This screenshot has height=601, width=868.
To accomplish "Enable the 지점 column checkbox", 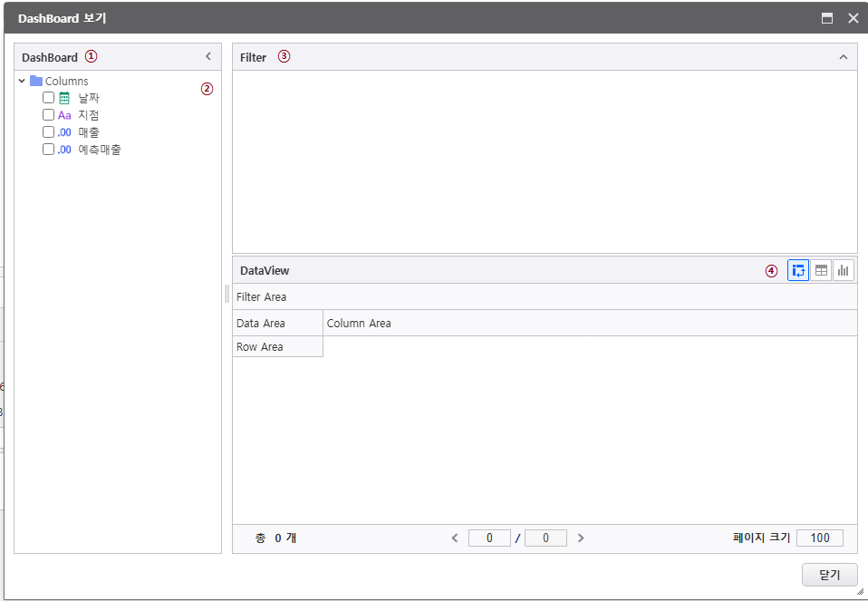I will pos(49,115).
